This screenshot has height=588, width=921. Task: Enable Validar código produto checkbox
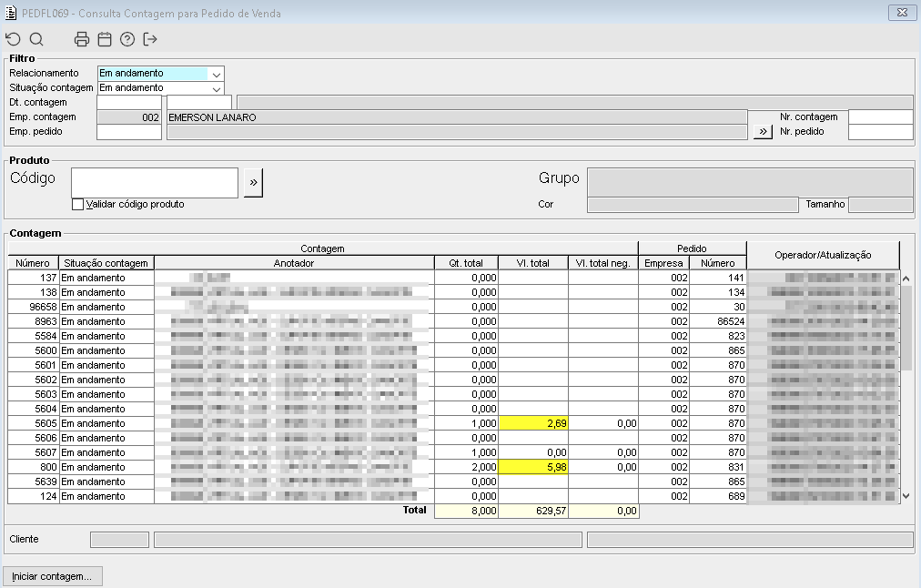tap(77, 205)
